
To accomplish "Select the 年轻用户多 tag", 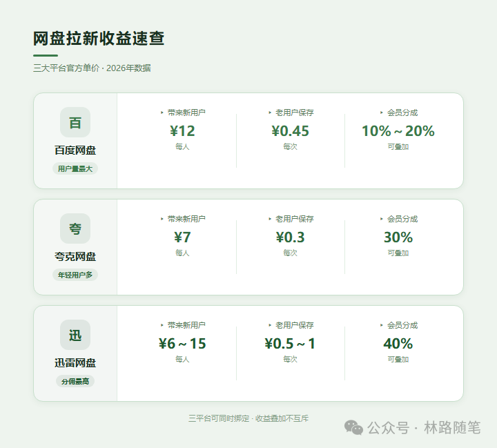I will (75, 275).
